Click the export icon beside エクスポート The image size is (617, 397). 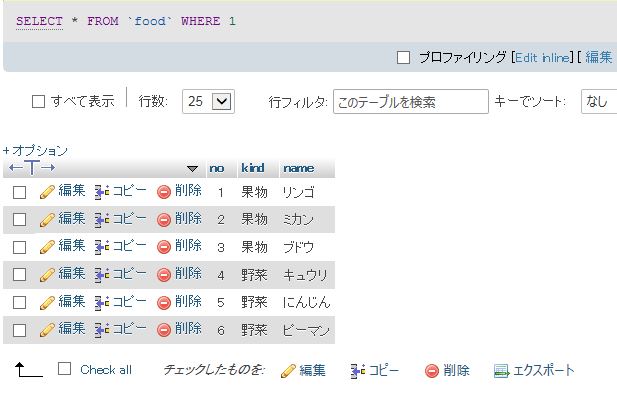click(x=501, y=371)
